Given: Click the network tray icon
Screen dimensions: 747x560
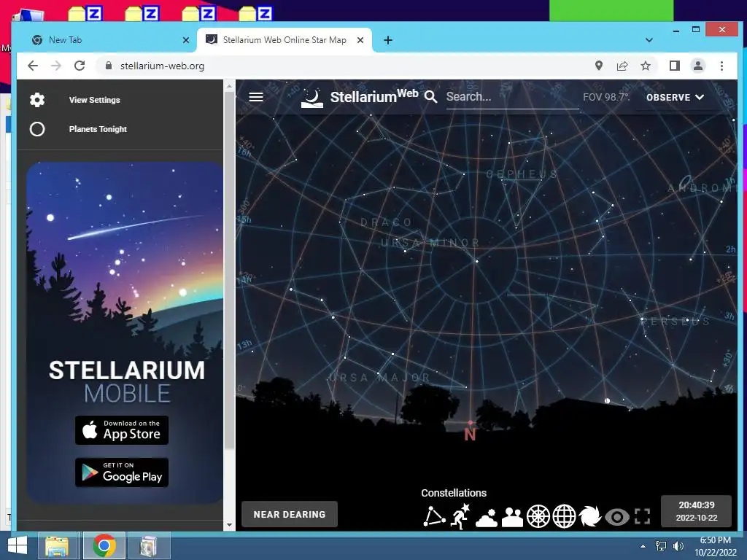Looking at the screenshot, I should pos(661,546).
